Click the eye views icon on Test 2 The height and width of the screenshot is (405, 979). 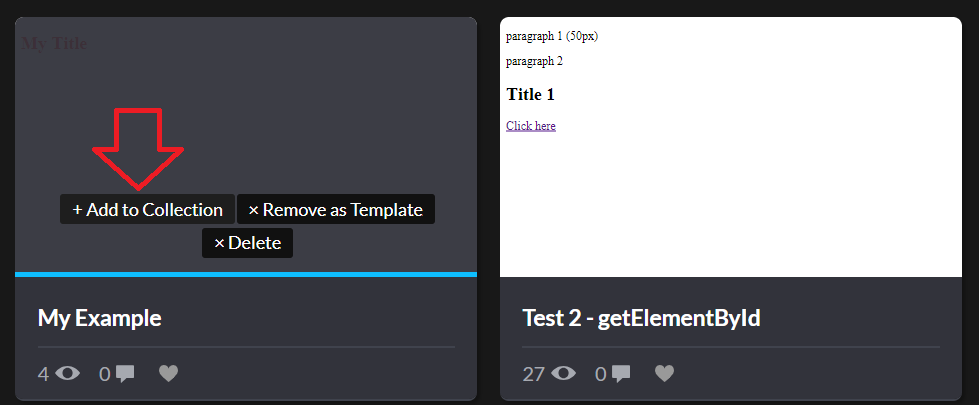pyautogui.click(x=563, y=373)
